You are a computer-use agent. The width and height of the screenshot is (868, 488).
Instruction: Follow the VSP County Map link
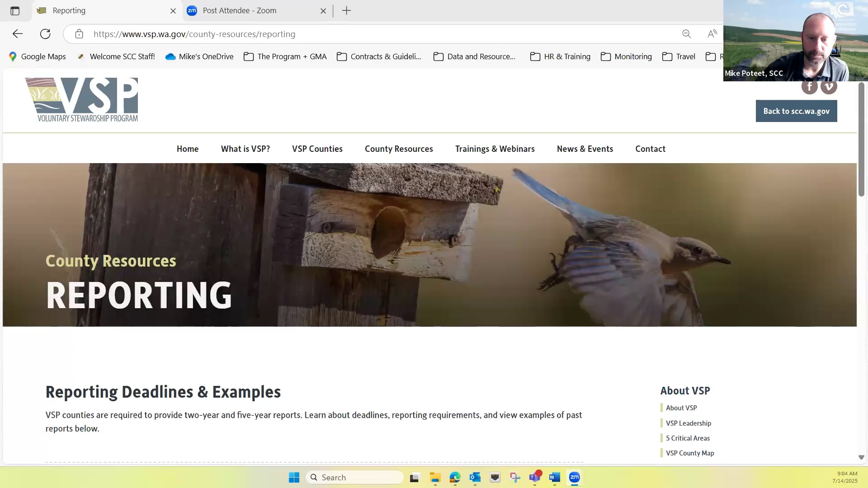pyautogui.click(x=689, y=453)
